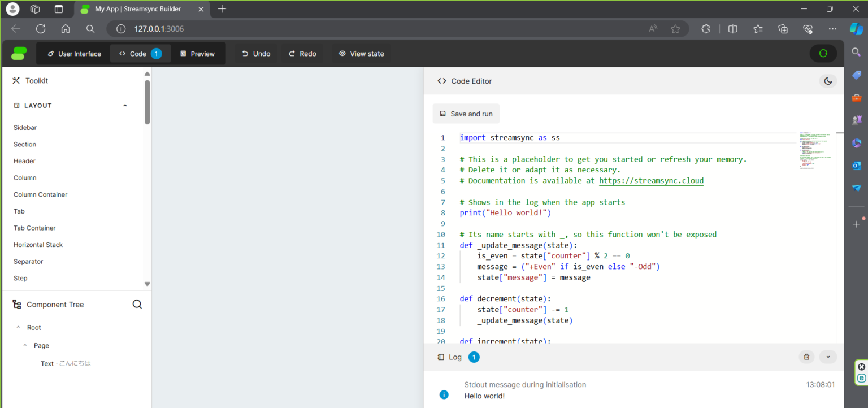Click the browser refresh icon

coord(40,29)
